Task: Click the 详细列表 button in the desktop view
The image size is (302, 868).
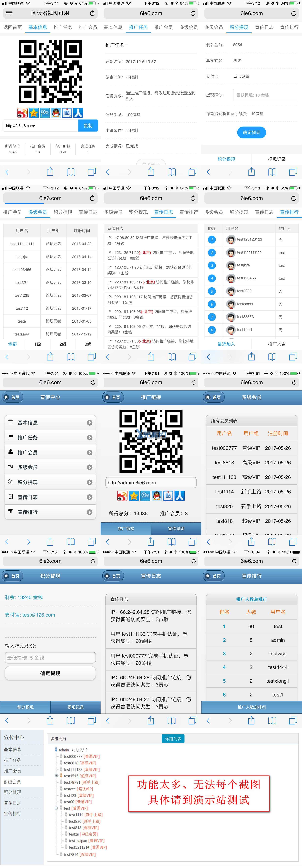Action: click(x=173, y=739)
